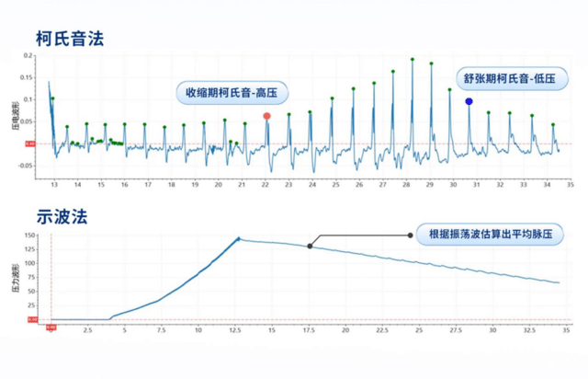
Task: Click the first green marker near 13
Action: coord(53,98)
